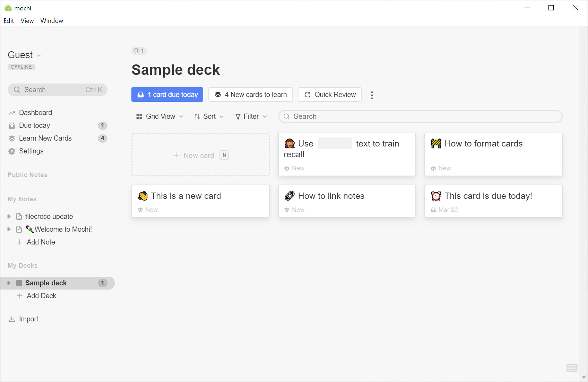
Task: Expand the filecroco update note
Action: (x=9, y=216)
